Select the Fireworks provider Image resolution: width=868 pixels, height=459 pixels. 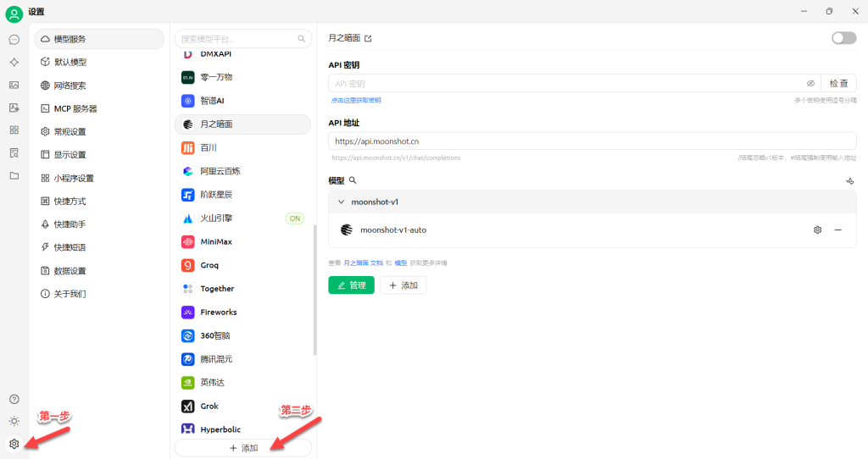click(x=242, y=312)
